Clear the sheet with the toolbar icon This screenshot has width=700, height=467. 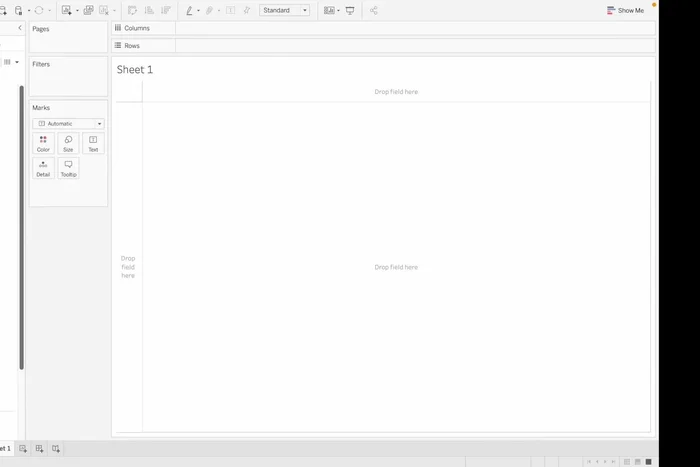pos(104,10)
